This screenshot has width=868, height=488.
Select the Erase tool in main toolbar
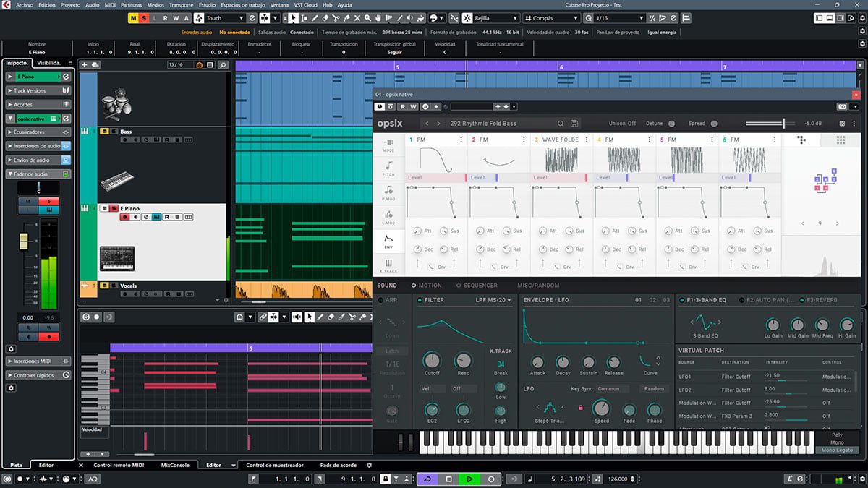coord(324,18)
